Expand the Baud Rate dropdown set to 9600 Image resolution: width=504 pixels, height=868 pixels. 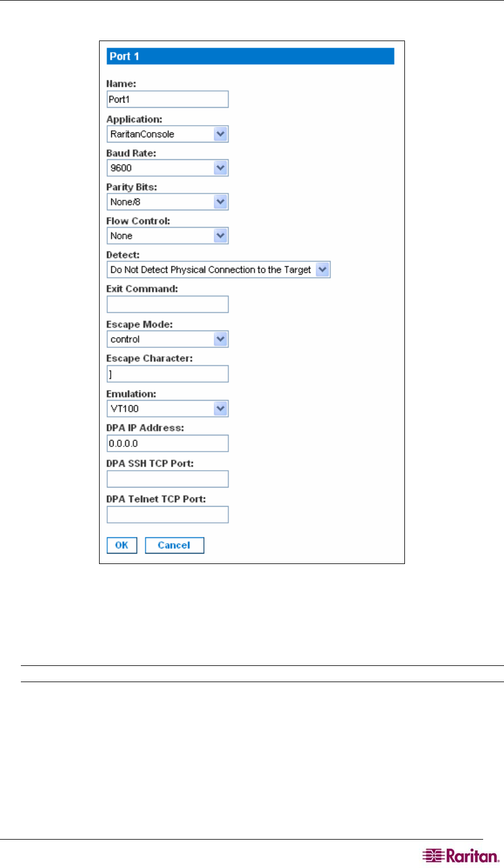pos(167,168)
